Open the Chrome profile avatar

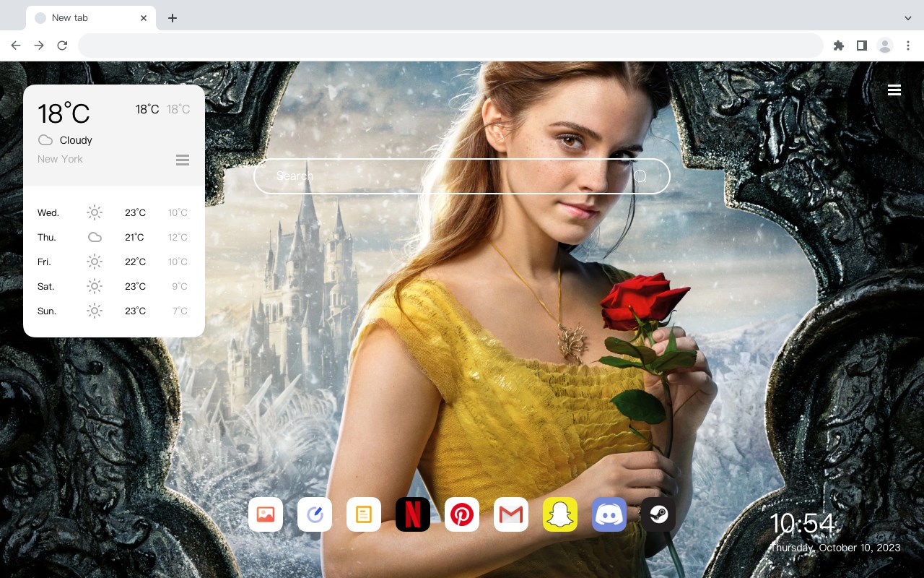(885, 46)
